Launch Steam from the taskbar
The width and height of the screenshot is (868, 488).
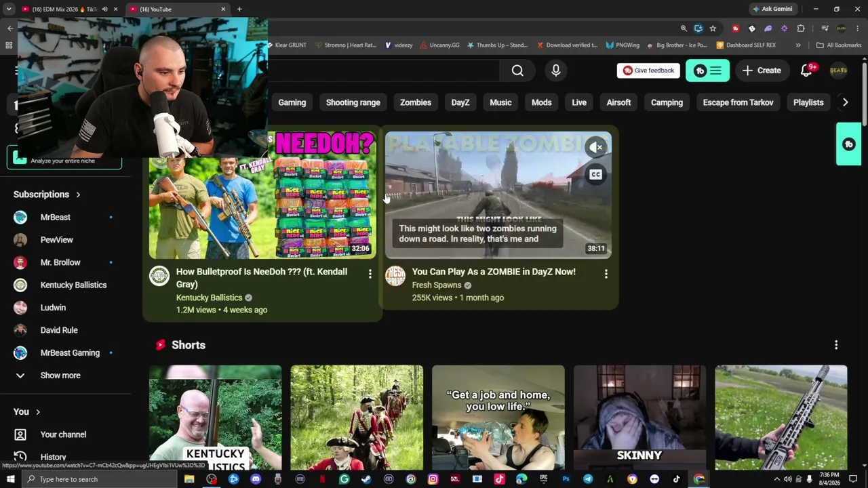pos(366,479)
